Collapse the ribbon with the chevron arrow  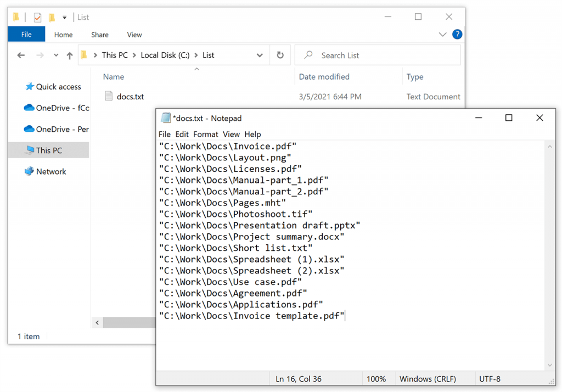click(x=442, y=35)
